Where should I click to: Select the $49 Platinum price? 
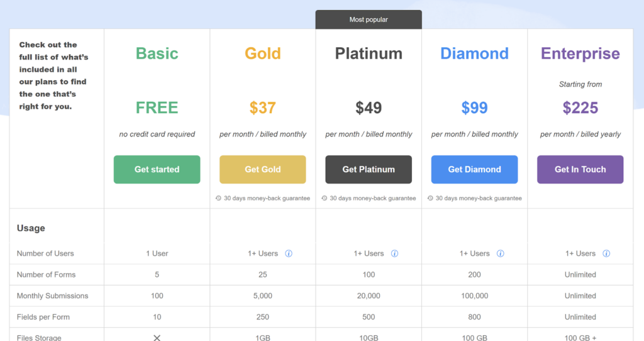pyautogui.click(x=369, y=108)
